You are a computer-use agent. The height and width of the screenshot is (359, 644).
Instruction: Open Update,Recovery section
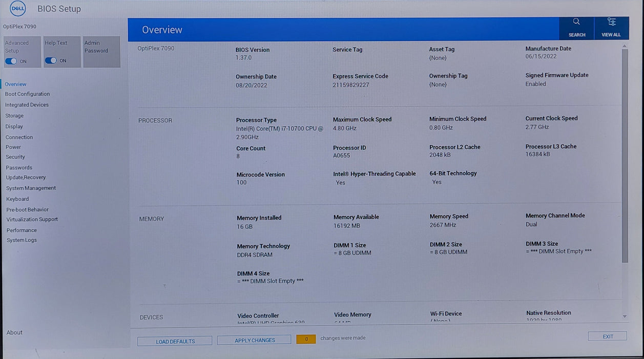(x=26, y=177)
